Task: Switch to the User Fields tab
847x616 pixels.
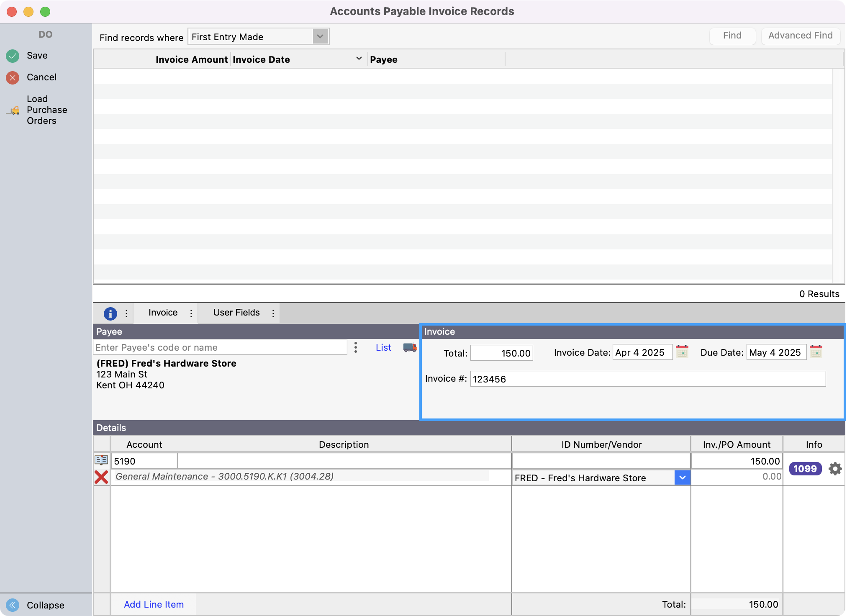Action: 236,313
